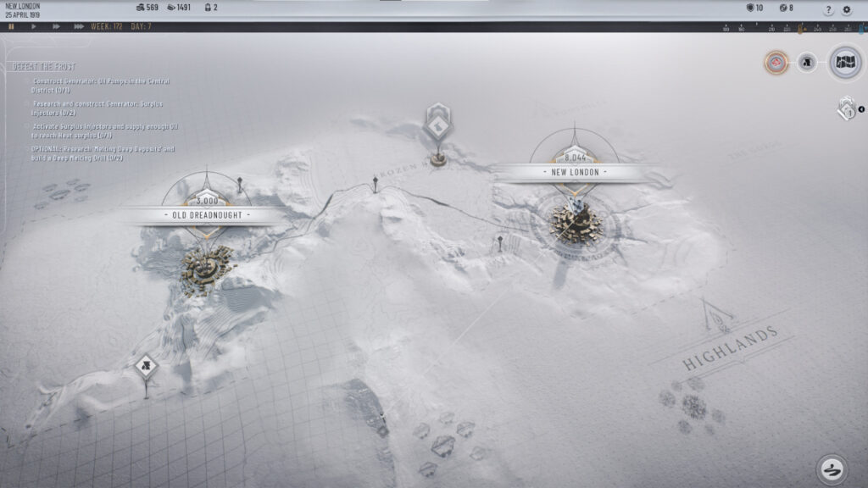This screenshot has width=868, height=488.
Task: Select the New London name banner
Action: pyautogui.click(x=576, y=172)
